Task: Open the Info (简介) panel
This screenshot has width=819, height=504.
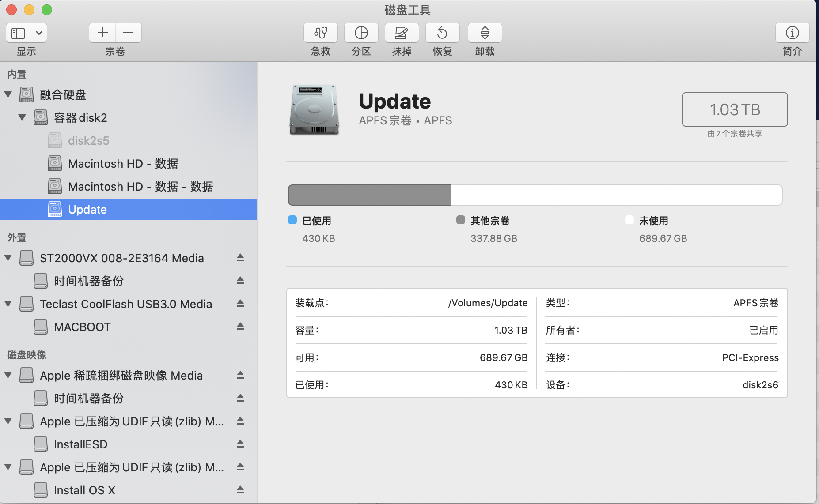Action: [x=792, y=33]
